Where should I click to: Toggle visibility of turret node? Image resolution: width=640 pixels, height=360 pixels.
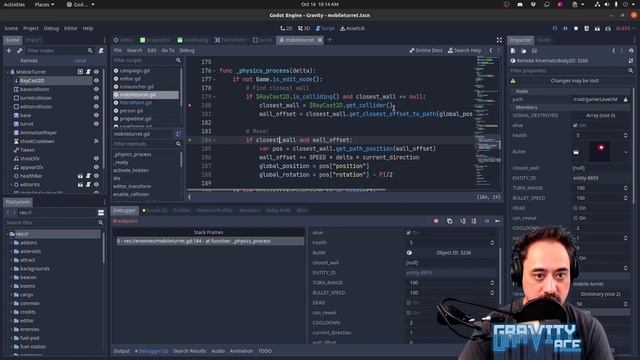click(x=96, y=124)
